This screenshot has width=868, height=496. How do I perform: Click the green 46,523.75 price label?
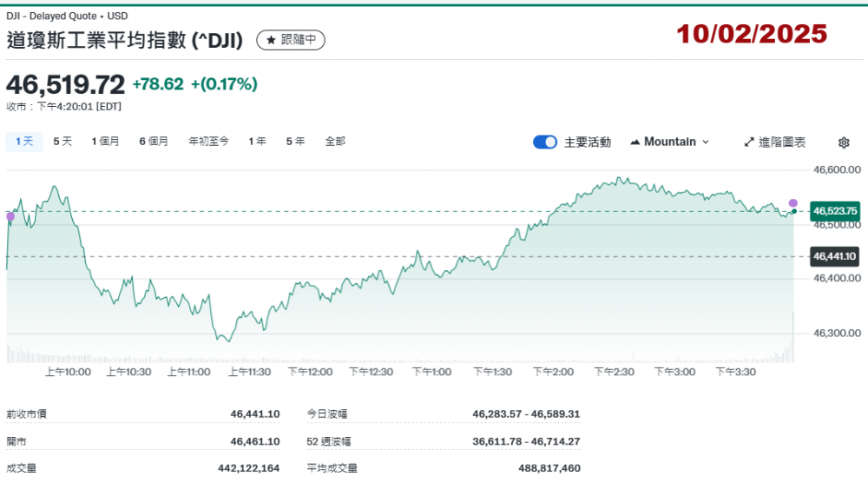point(834,211)
